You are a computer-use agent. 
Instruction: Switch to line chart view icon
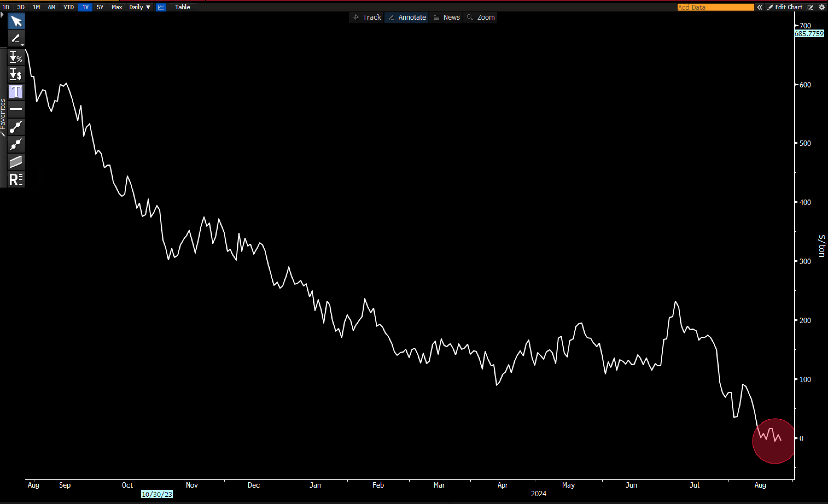point(161,7)
